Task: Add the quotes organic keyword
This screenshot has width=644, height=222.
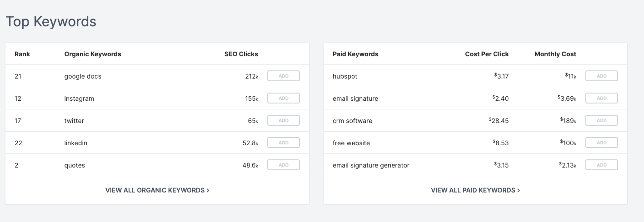Action: click(x=284, y=165)
